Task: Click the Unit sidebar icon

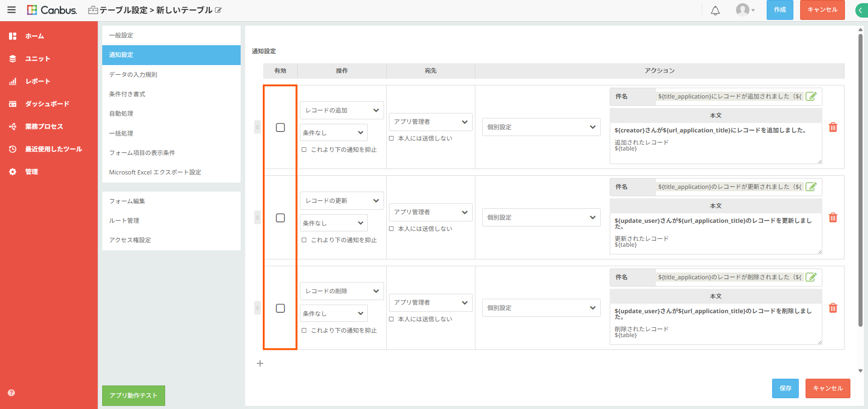Action: (13, 59)
